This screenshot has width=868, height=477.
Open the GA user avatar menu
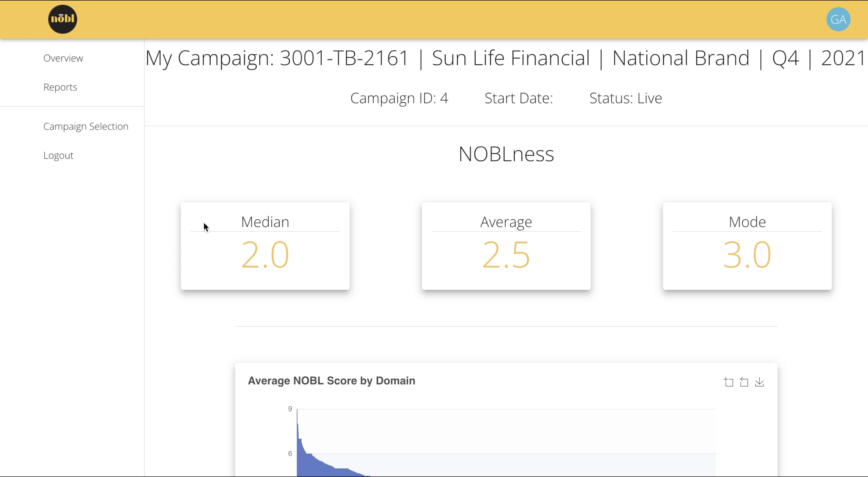[x=838, y=19]
